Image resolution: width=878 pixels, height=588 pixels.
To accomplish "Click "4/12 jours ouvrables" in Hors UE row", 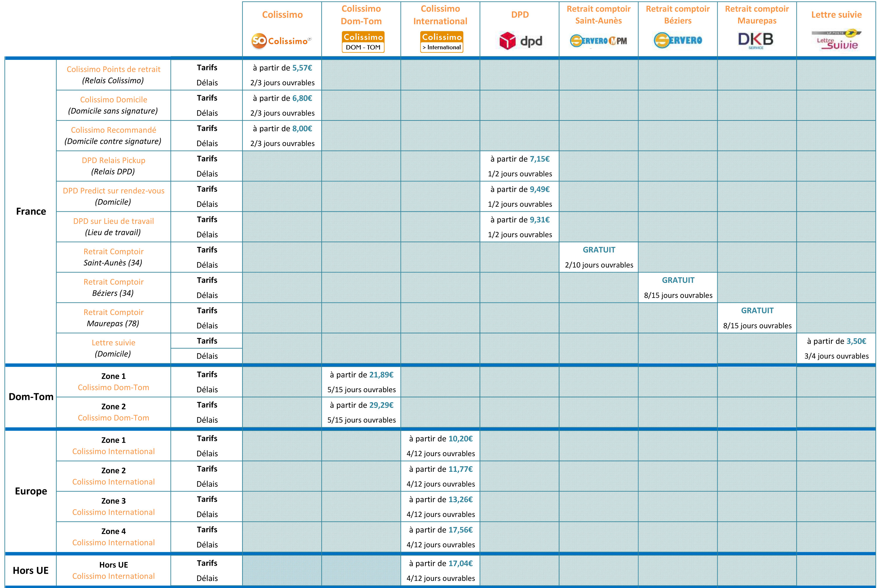I will pos(441,579).
